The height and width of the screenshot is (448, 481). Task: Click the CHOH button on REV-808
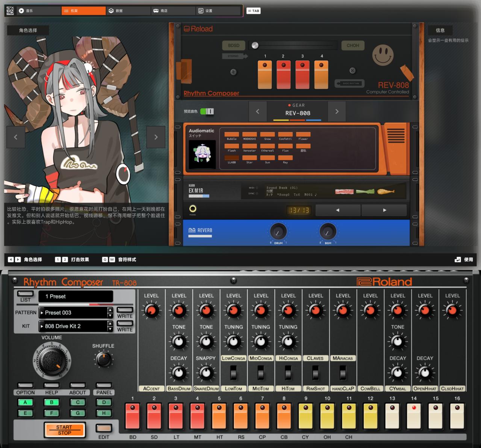[x=352, y=45]
